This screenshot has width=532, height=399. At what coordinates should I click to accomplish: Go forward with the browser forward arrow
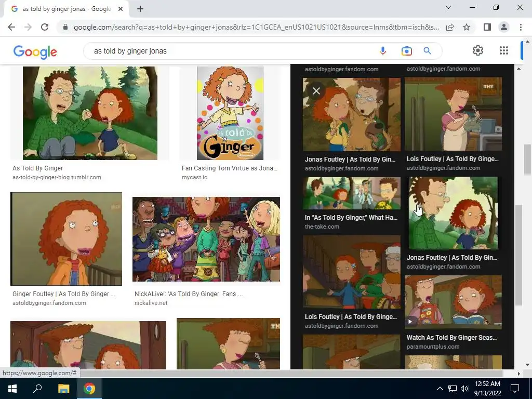pyautogui.click(x=28, y=27)
